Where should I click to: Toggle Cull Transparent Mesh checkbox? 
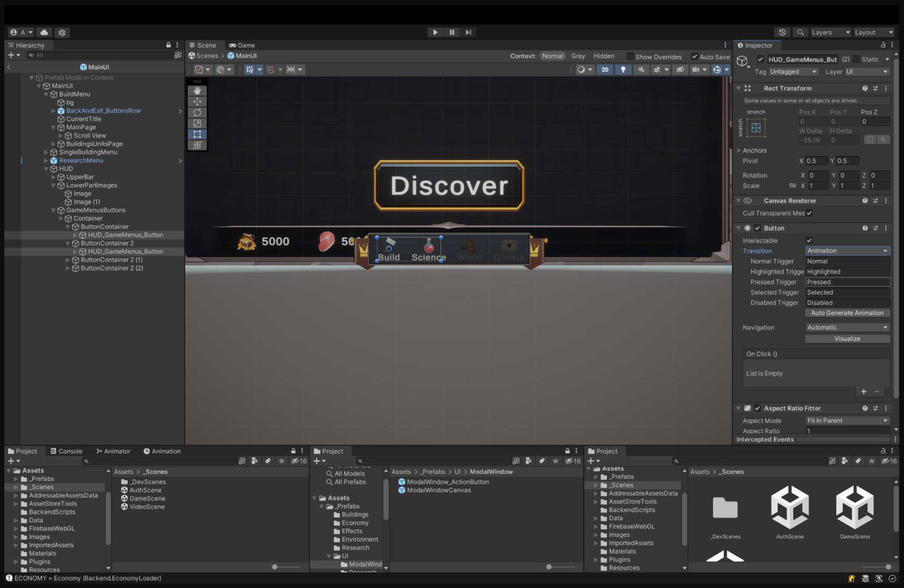coord(809,213)
